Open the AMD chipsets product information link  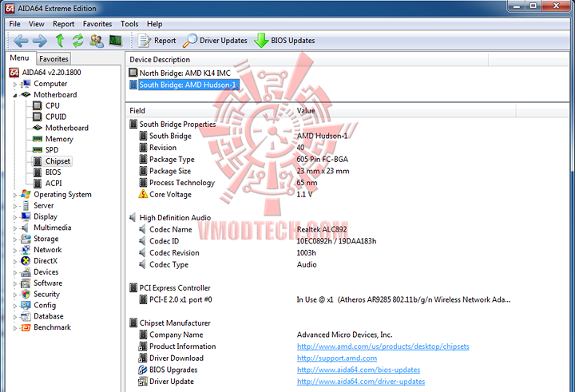click(x=383, y=346)
